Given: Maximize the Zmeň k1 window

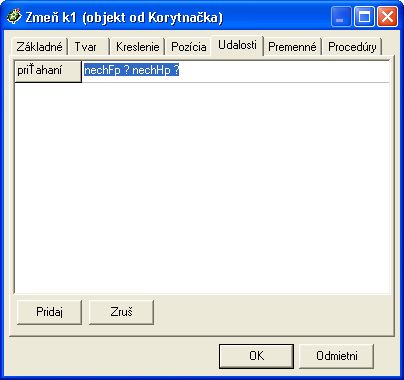Looking at the screenshot, I should [364, 17].
